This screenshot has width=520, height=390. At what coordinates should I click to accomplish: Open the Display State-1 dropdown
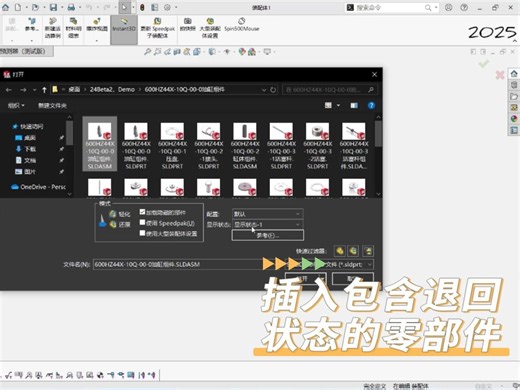[x=267, y=224]
